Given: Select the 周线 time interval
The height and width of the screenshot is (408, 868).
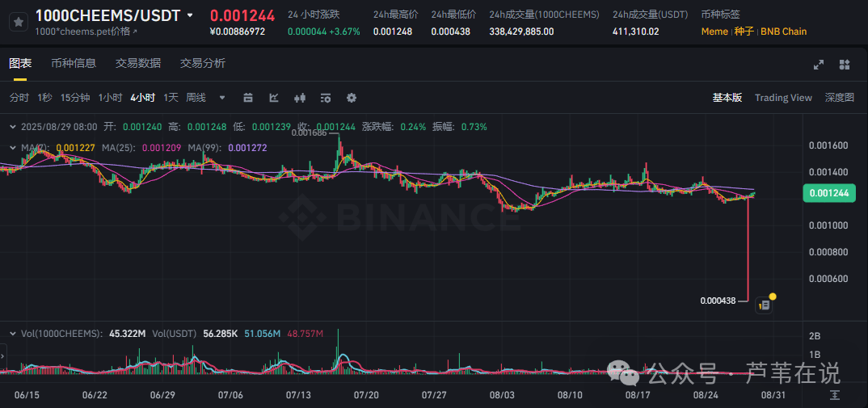Looking at the screenshot, I should (x=196, y=98).
